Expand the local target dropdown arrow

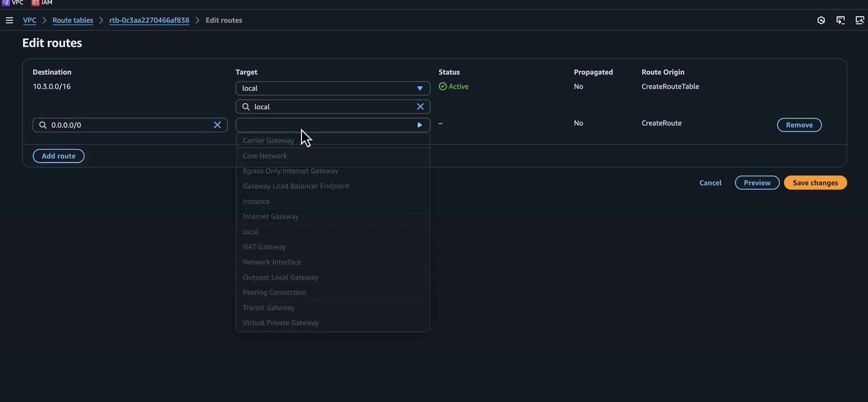pyautogui.click(x=419, y=88)
